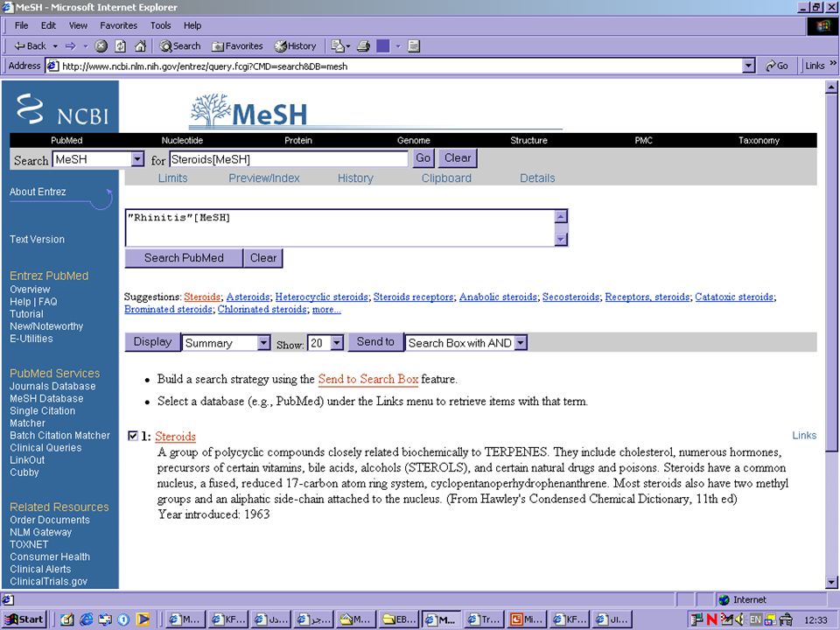The height and width of the screenshot is (630, 840).
Task: Open the Show count dropdown showing 20
Action: click(337, 343)
